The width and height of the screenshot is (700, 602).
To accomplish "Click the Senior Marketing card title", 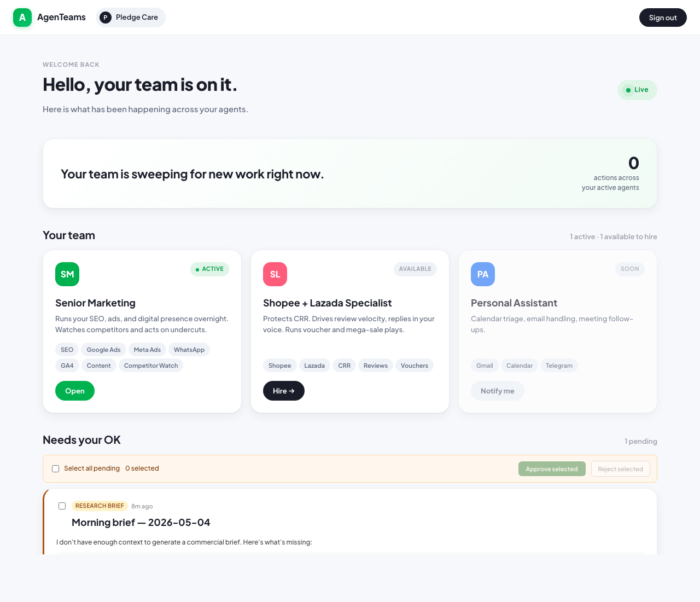I will [95, 303].
